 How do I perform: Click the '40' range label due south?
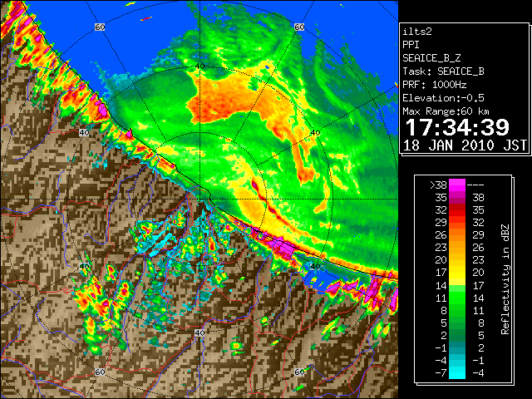pyautogui.click(x=199, y=332)
